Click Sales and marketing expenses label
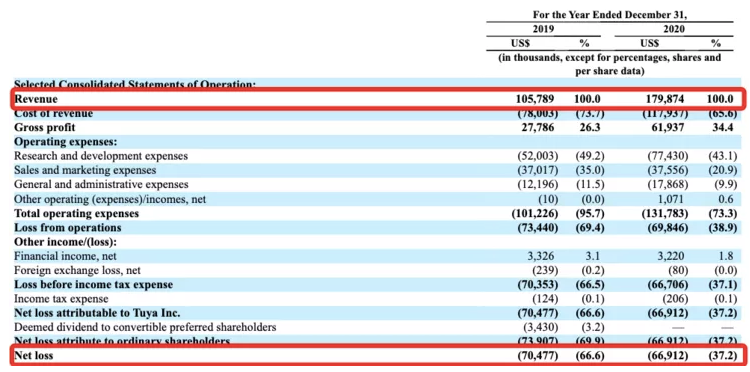This screenshot has width=750, height=372. [x=85, y=170]
